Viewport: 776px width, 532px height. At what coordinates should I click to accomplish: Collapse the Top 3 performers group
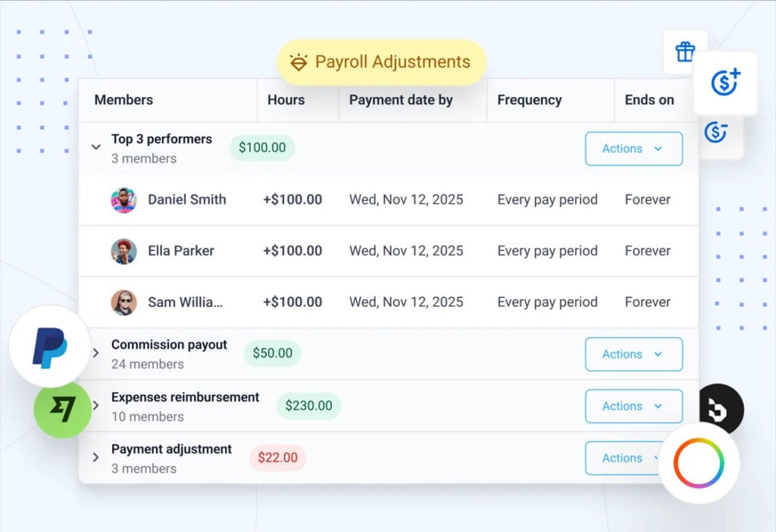(95, 148)
